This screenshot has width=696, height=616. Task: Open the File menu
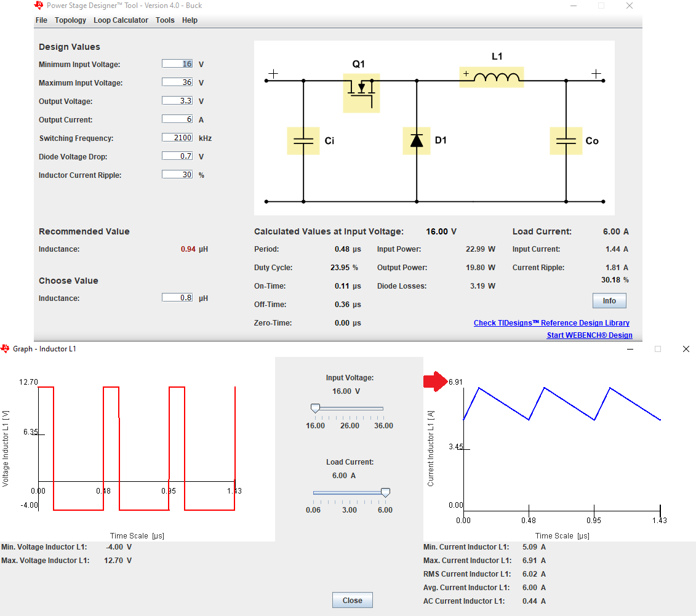pos(41,20)
